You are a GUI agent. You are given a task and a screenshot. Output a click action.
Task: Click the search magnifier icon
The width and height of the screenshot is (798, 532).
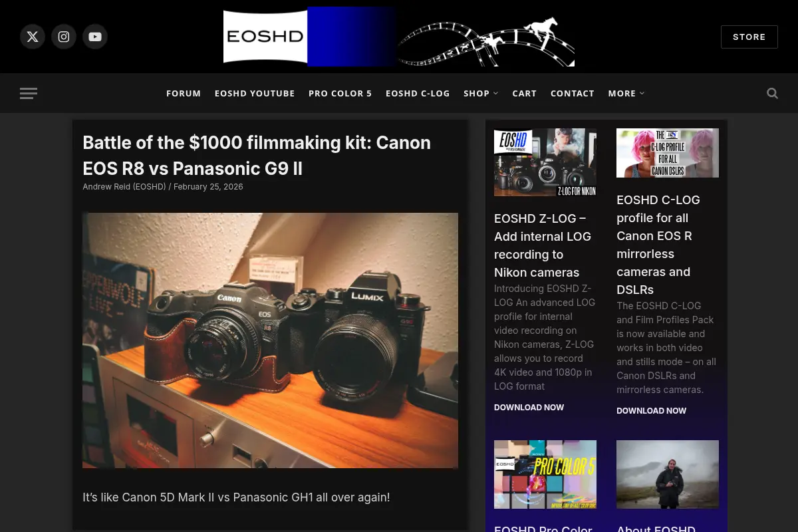coord(772,93)
